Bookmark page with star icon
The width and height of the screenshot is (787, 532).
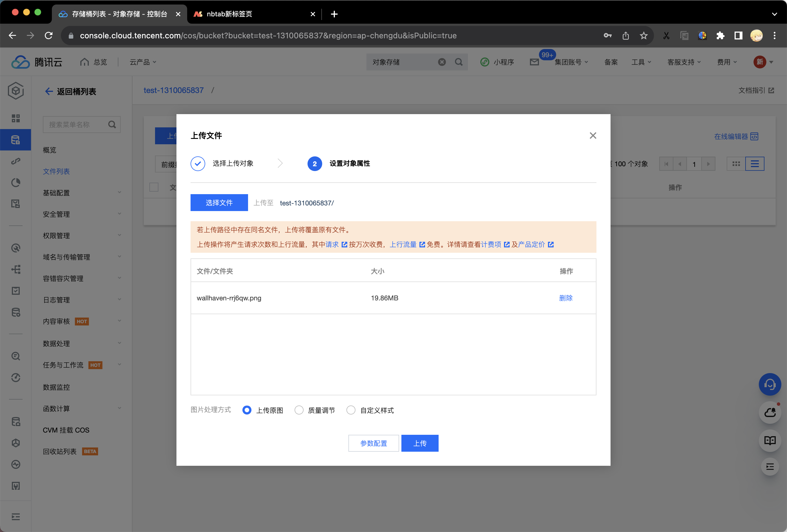tap(644, 36)
